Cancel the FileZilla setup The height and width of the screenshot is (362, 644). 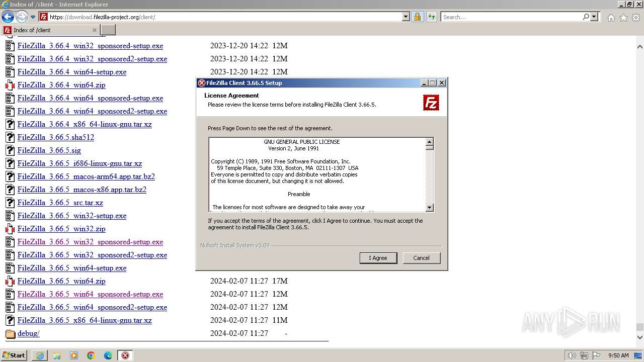(x=421, y=258)
